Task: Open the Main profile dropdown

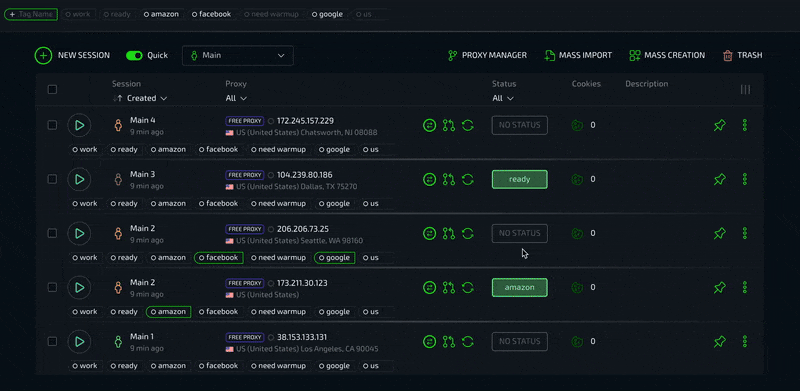Action: (x=238, y=55)
